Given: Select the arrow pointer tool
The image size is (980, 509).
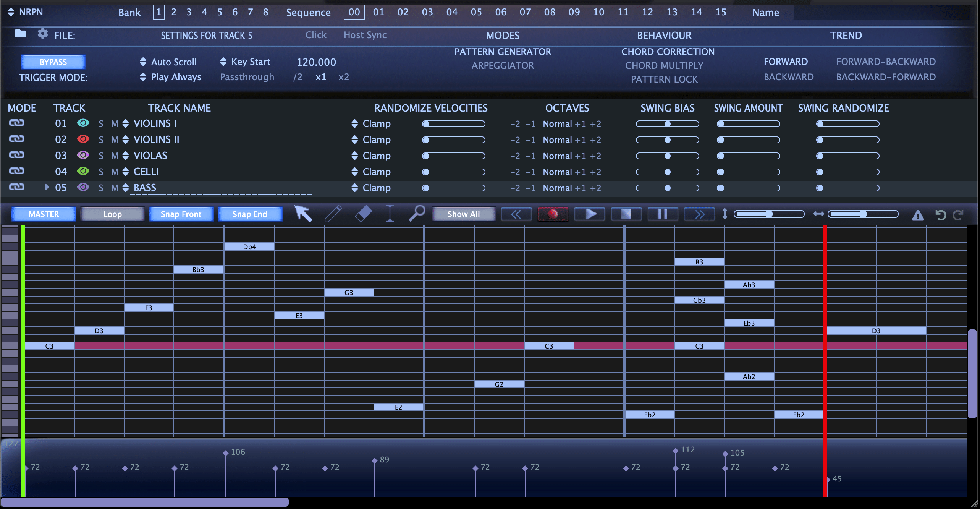Looking at the screenshot, I should pos(303,214).
